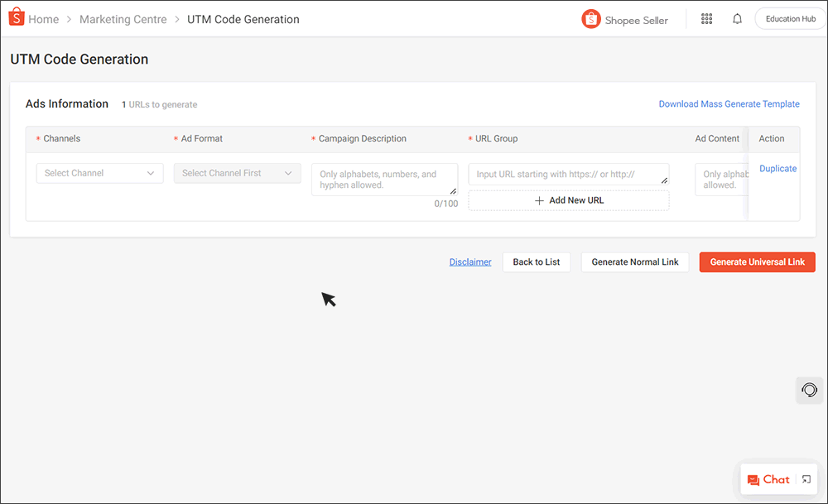Generate a Normal Link

pyautogui.click(x=635, y=262)
